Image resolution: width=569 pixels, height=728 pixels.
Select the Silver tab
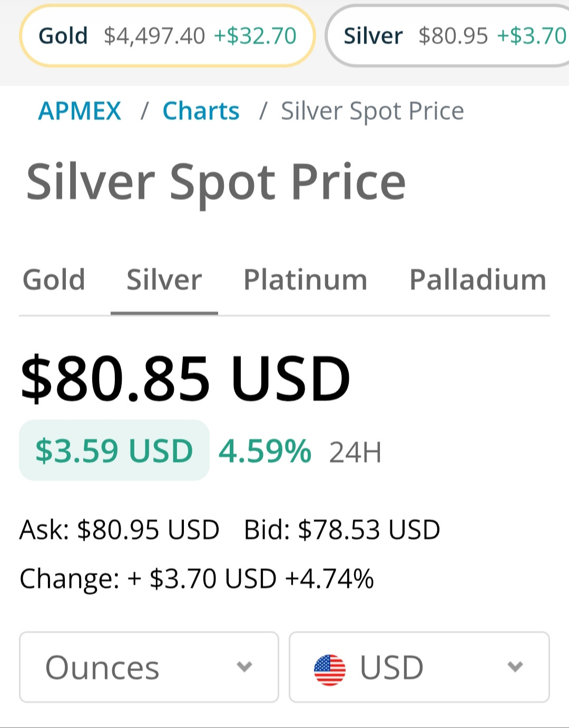tap(164, 280)
